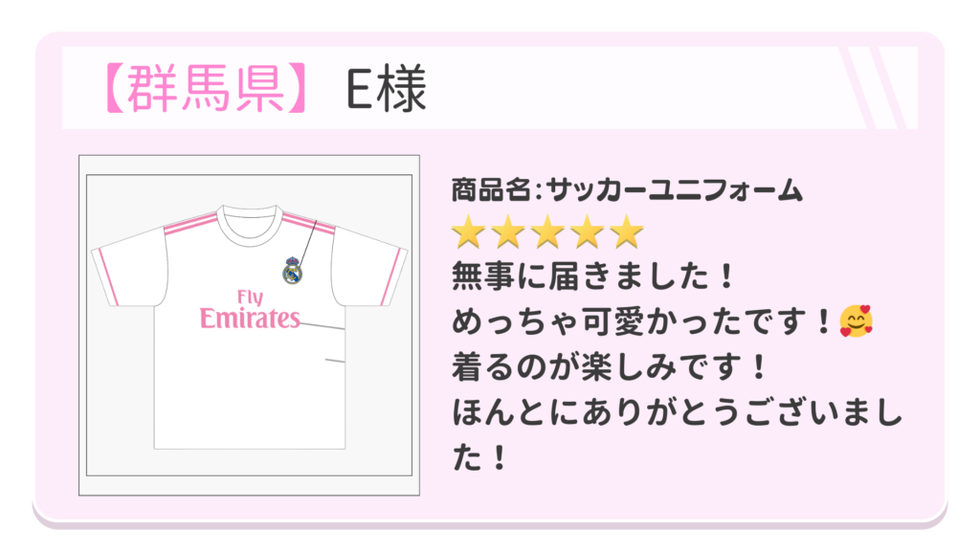The image size is (980, 551).
Task: Click the ほんとにありがとうございました text
Action: click(x=678, y=435)
